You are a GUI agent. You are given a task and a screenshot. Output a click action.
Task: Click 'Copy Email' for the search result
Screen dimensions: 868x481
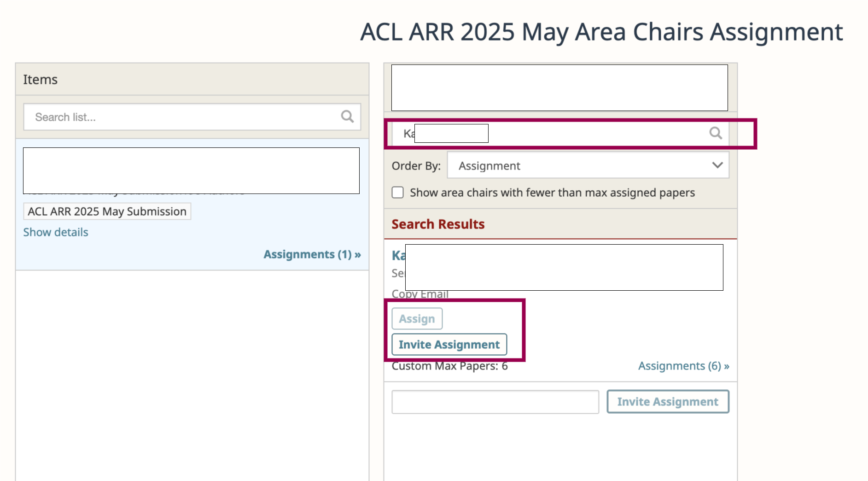420,294
